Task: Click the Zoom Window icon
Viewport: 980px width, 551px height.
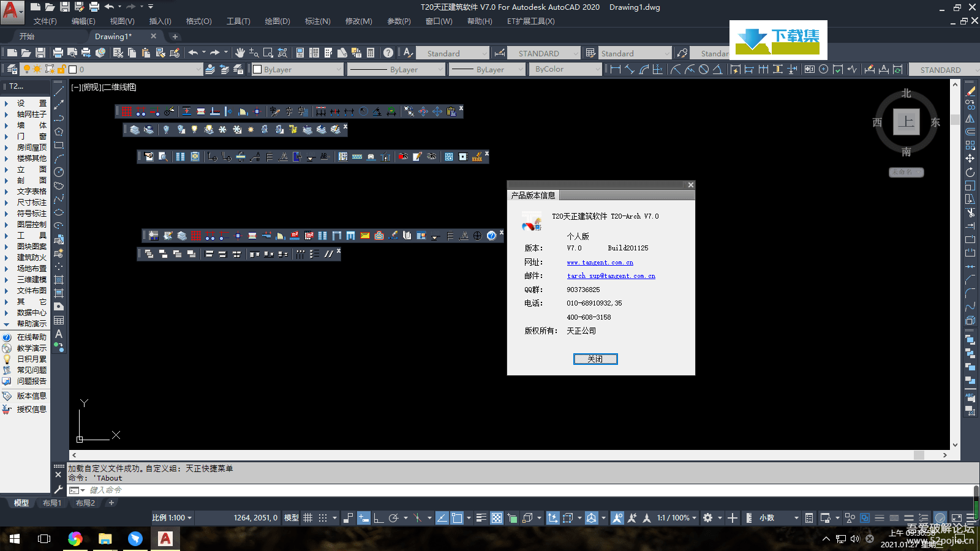Action: pos(268,53)
